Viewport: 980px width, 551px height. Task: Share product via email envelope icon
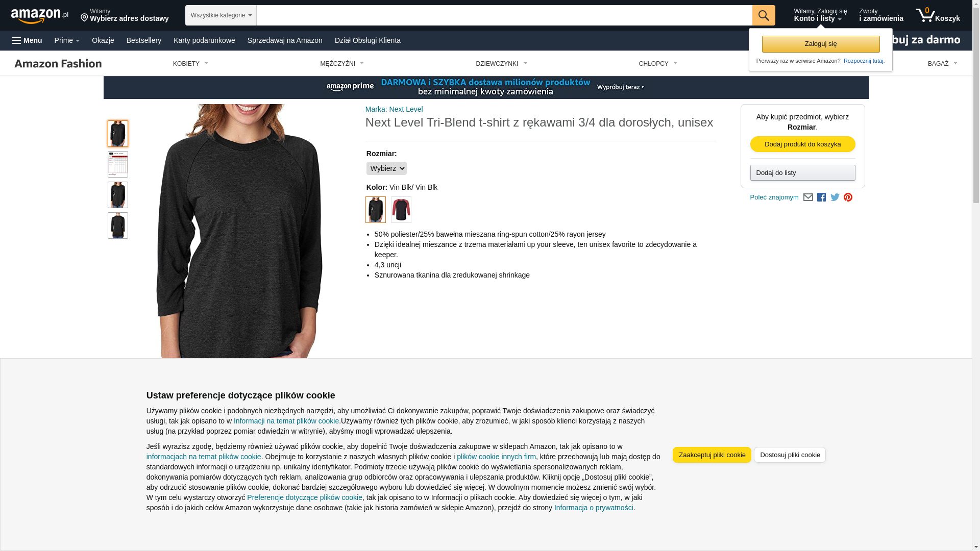(x=808, y=197)
